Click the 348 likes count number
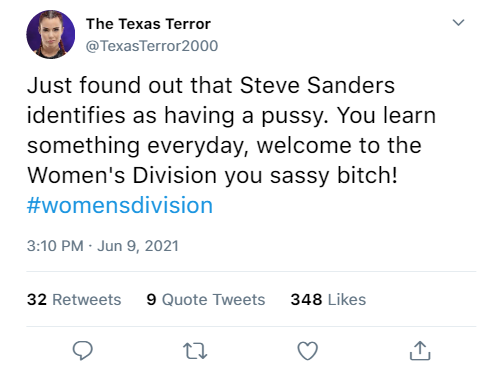 pos(306,299)
